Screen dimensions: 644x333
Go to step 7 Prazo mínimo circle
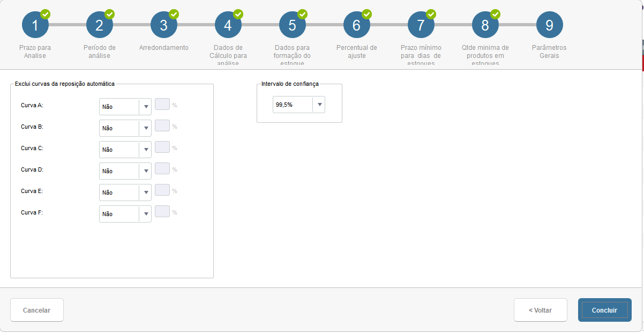coord(421,25)
